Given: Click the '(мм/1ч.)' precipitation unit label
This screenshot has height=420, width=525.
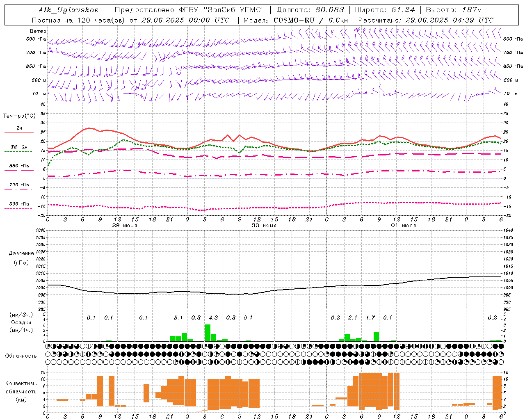Looking at the screenshot, I should 21,330.
